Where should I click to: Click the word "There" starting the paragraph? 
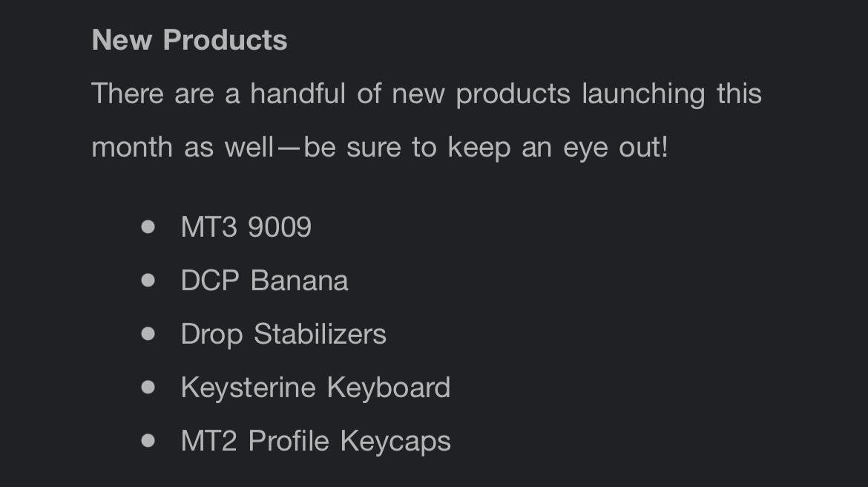pos(128,93)
